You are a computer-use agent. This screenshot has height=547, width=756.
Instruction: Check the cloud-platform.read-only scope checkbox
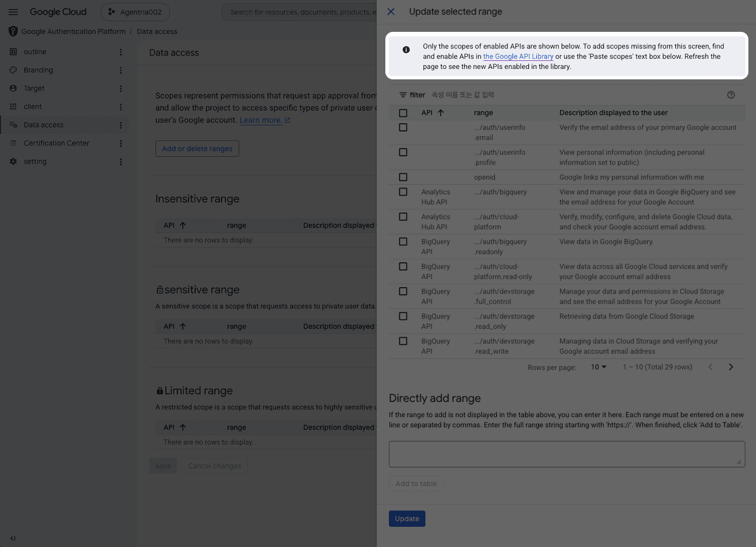403,266
